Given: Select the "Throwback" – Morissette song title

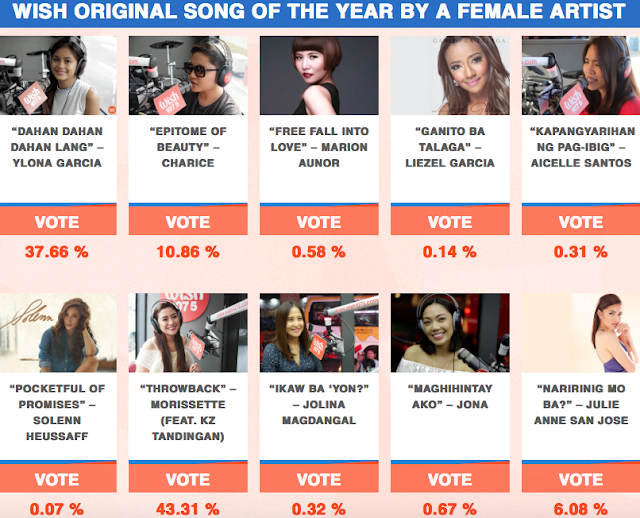Looking at the screenshot, I should point(188,412).
